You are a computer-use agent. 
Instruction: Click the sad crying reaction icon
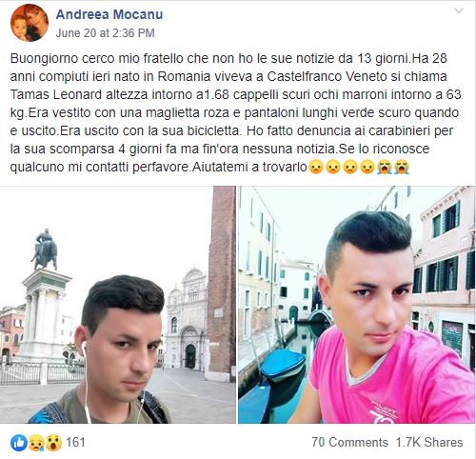(36, 443)
